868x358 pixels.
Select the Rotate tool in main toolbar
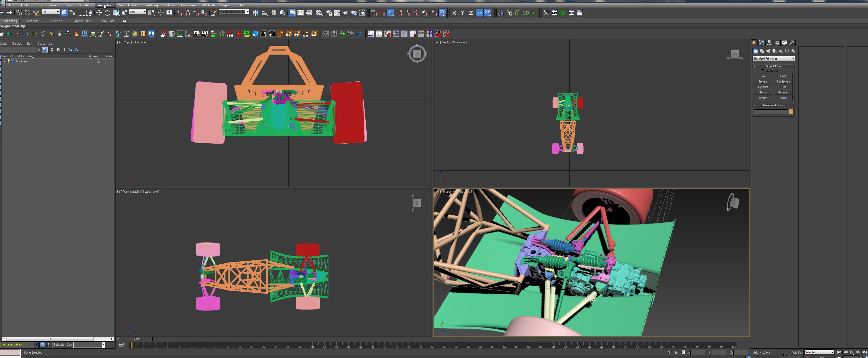107,13
